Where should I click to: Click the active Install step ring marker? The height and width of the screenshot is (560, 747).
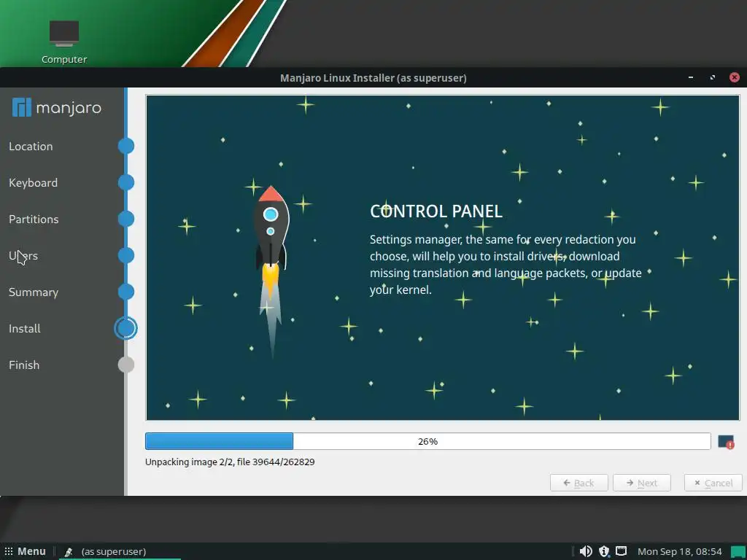pos(125,328)
